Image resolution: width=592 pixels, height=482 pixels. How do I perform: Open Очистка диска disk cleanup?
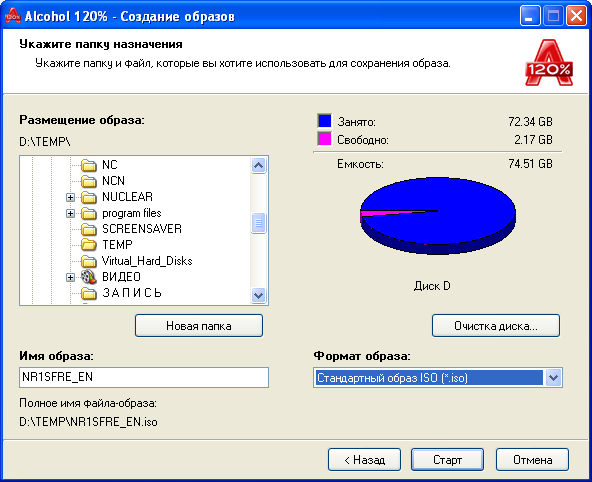[496, 326]
